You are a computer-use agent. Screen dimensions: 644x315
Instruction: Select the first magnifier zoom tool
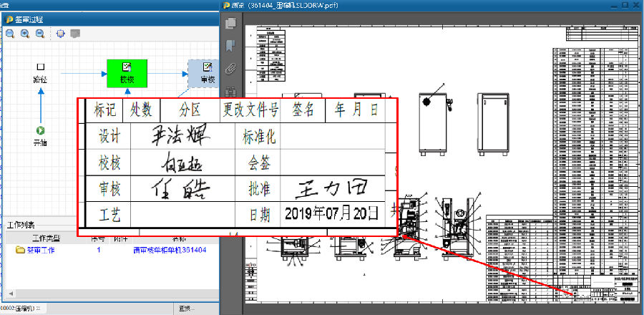coord(10,34)
